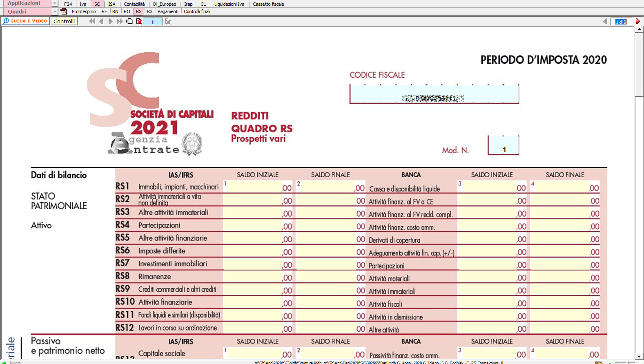Screen dimensions: 644x364
Task: Click RS10 Attività finanziarie saldo finale field
Action: [330, 302]
